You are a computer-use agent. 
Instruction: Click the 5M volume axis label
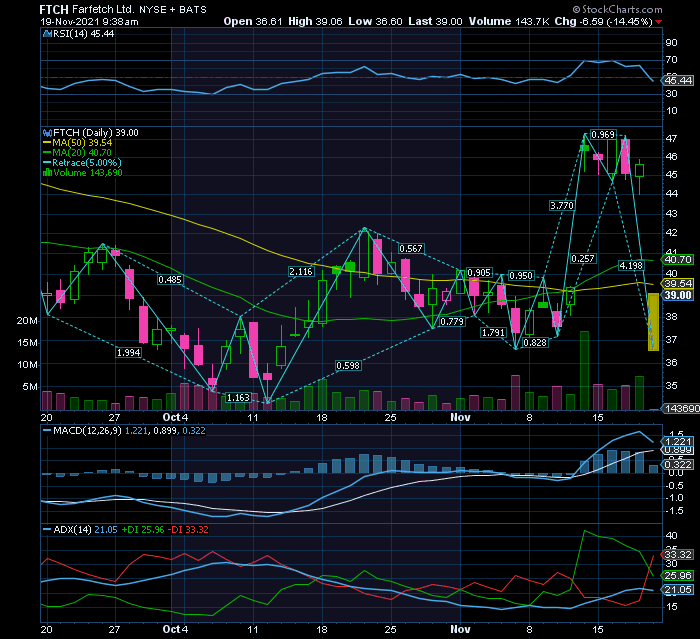(x=30, y=387)
